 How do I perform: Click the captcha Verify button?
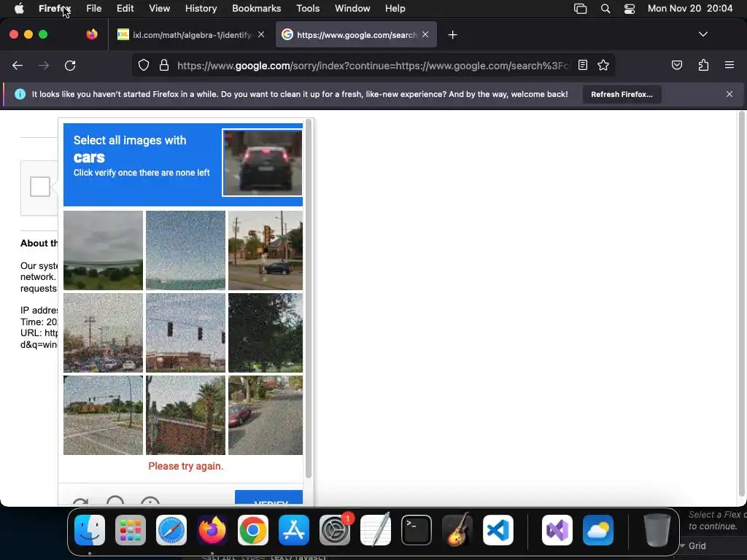[268, 497]
